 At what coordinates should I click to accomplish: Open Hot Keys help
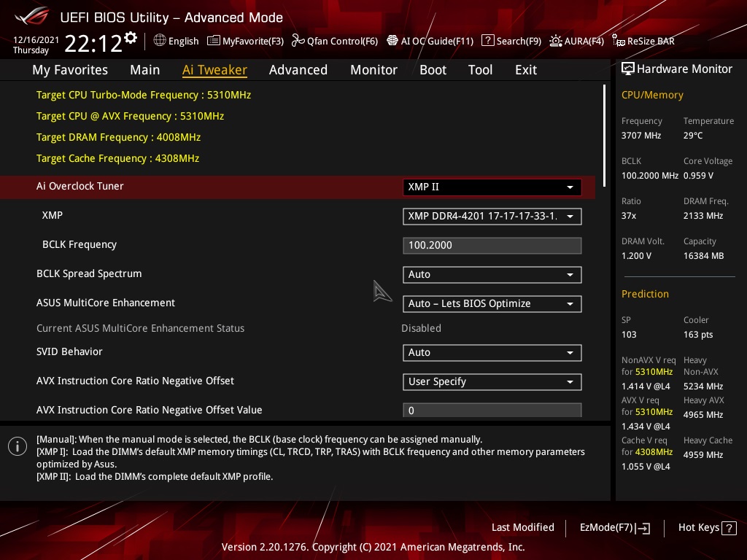[707, 528]
